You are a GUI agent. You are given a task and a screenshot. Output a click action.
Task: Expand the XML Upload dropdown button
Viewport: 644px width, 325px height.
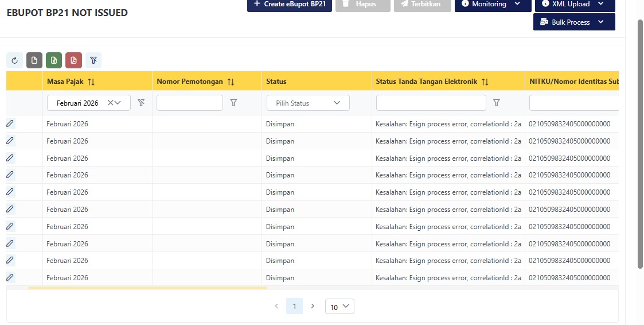coord(575,4)
